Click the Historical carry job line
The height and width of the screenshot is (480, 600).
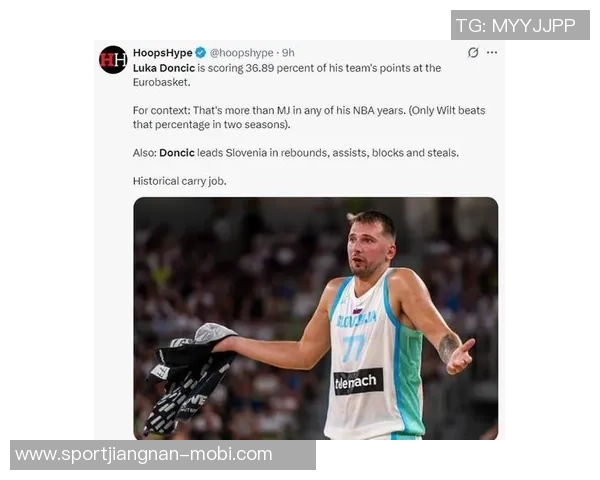[x=179, y=181]
